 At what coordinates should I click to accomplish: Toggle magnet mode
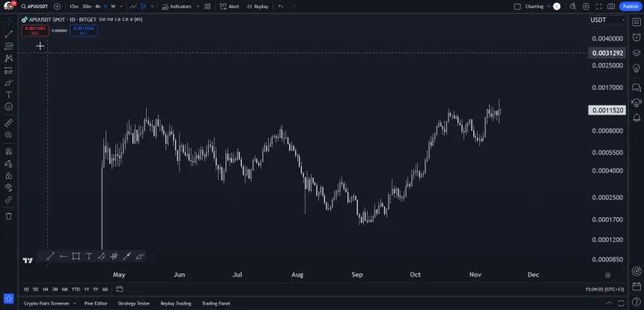(9, 151)
